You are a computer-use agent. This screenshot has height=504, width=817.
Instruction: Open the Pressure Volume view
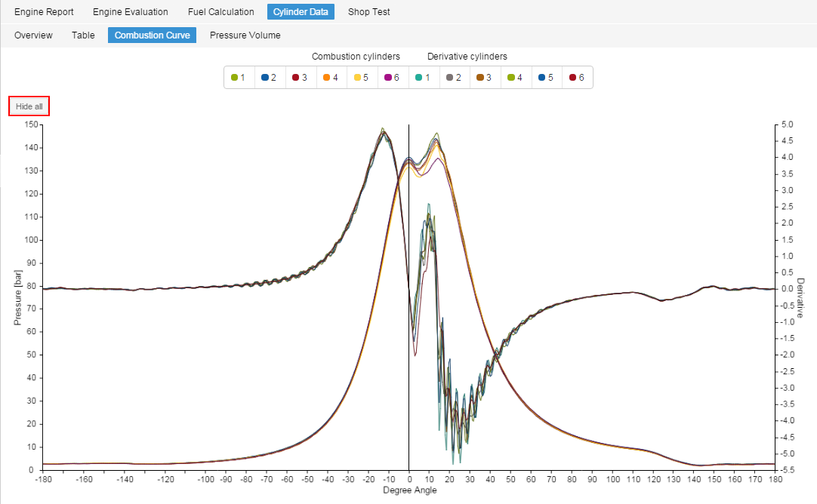tap(245, 35)
